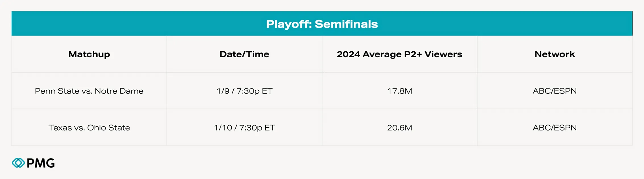Select the 1/9 / 7:30p ET cell
This screenshot has width=644, height=179.
click(244, 91)
